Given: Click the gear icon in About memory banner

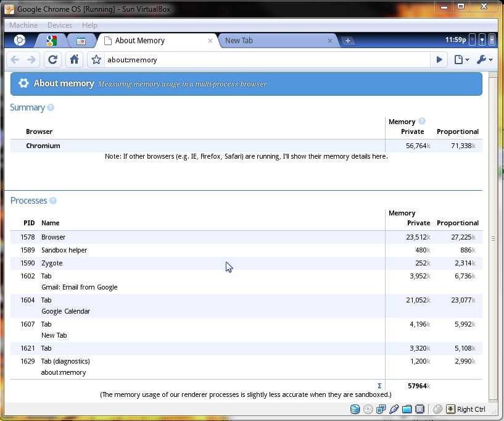Looking at the screenshot, I should (23, 83).
